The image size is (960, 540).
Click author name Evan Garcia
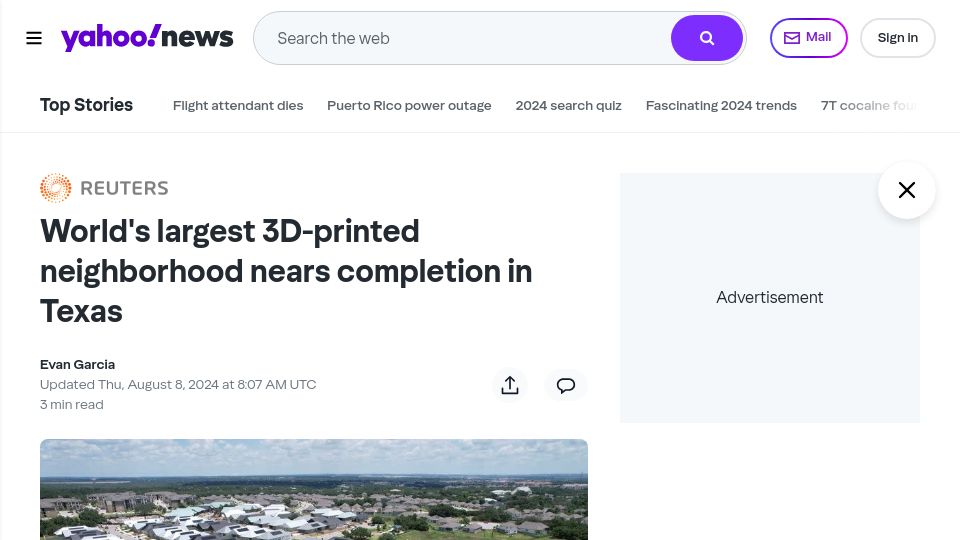click(x=77, y=364)
